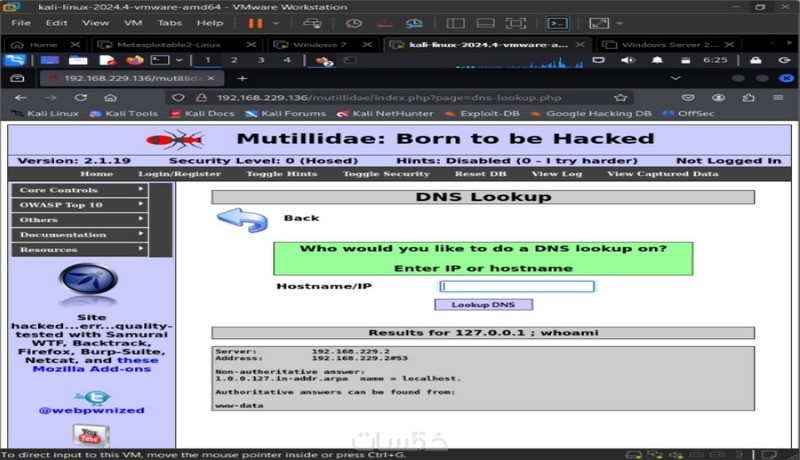
Task: Click the stretch guest display icon
Action: (599, 23)
